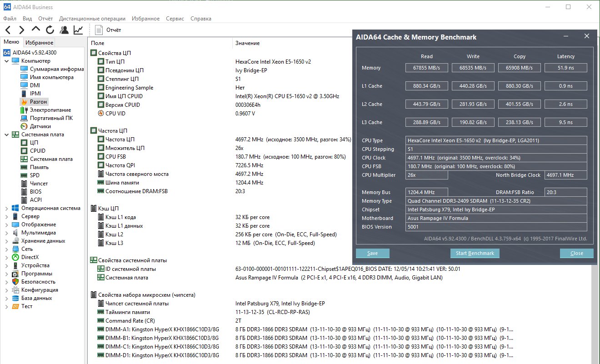The height and width of the screenshot is (364, 600).
Task: Expand the Конфигурация branch
Action: [x=6, y=290]
